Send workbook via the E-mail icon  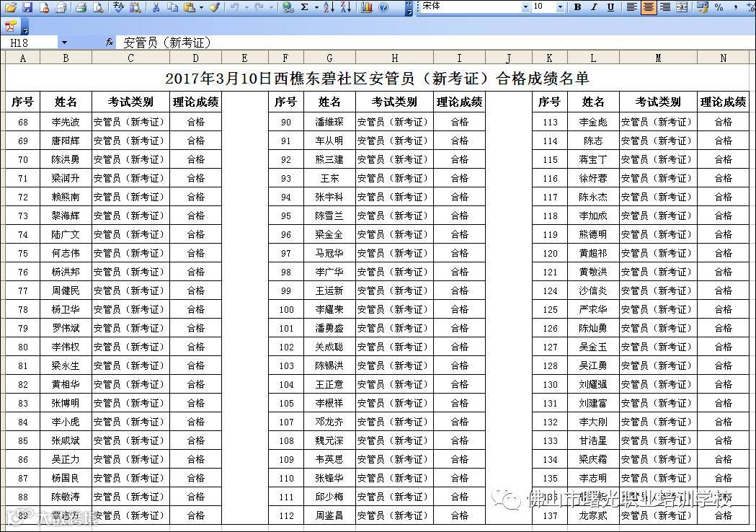coord(61,6)
